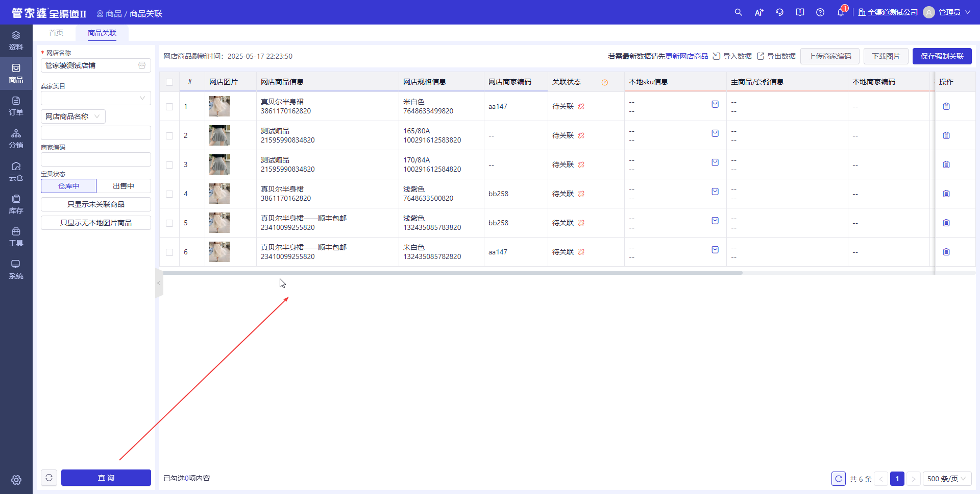Check the checkbox for row 4
The width and height of the screenshot is (980, 494).
(169, 194)
